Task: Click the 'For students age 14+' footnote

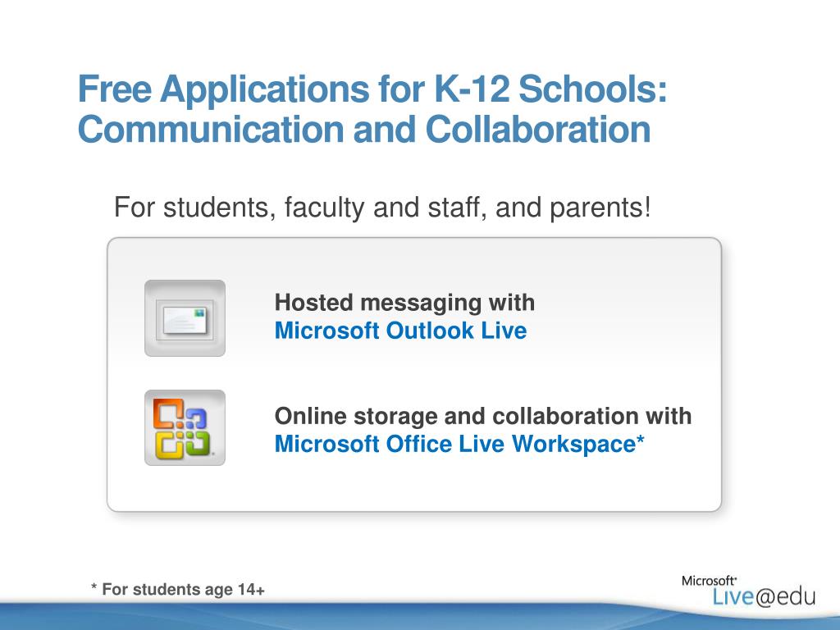Action: point(178,589)
